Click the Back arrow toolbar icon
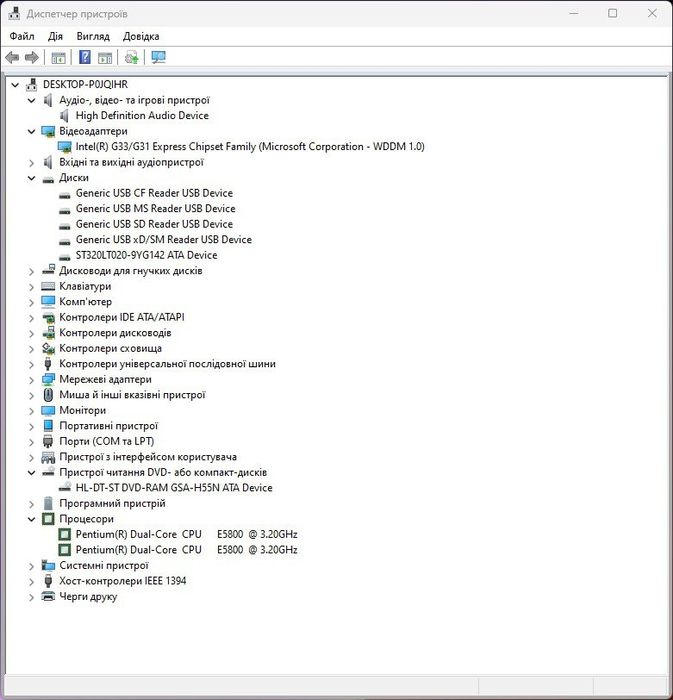The image size is (673, 700). click(12, 57)
